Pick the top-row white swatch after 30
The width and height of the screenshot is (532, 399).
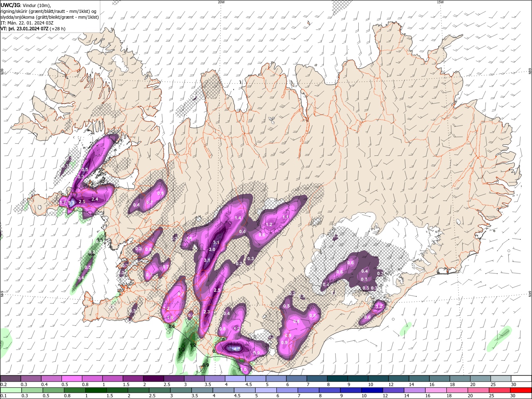click(521, 379)
